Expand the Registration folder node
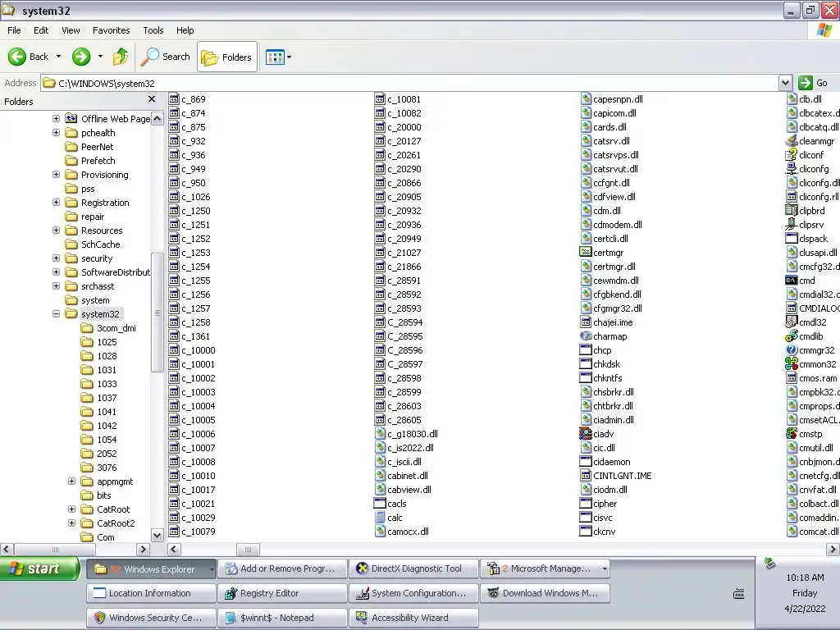This screenshot has height=630, width=840. (57, 202)
